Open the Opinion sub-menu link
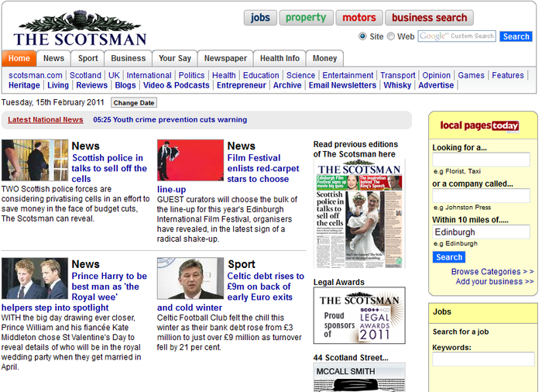This screenshot has width=542, height=392. point(436,75)
